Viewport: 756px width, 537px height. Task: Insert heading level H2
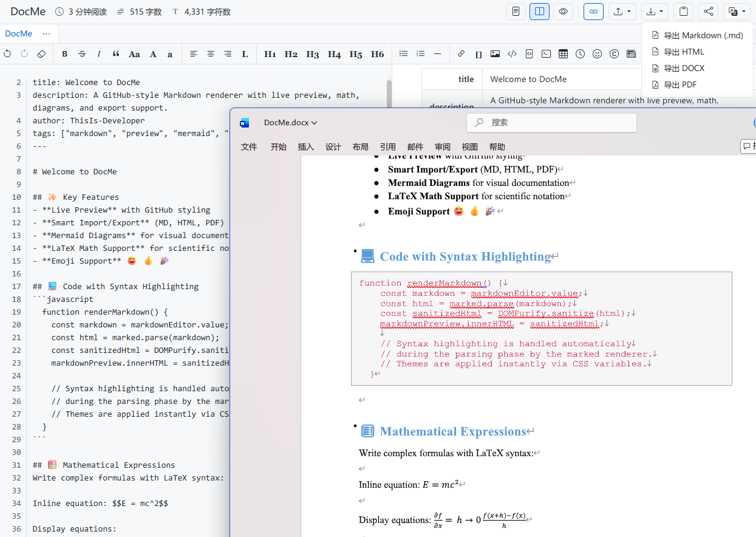point(291,54)
